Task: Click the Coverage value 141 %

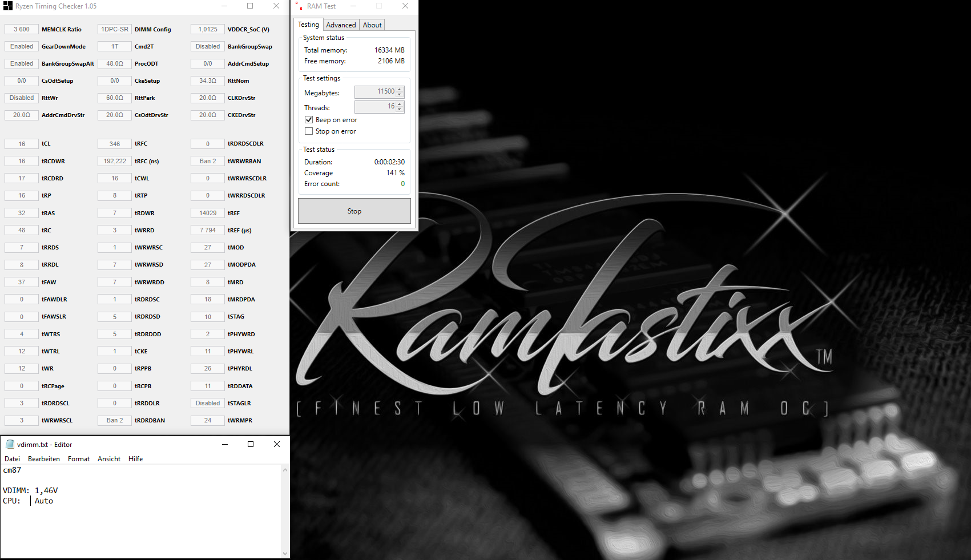Action: [395, 173]
